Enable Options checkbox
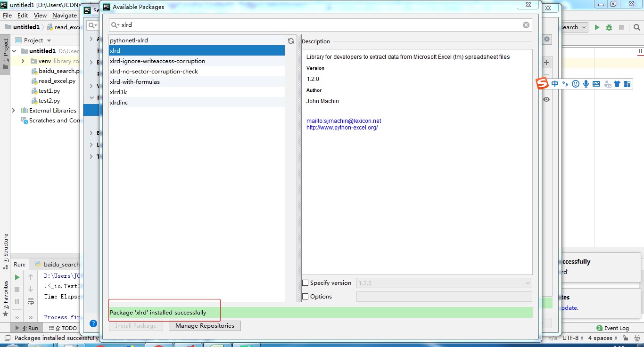644x347 pixels. tap(305, 297)
